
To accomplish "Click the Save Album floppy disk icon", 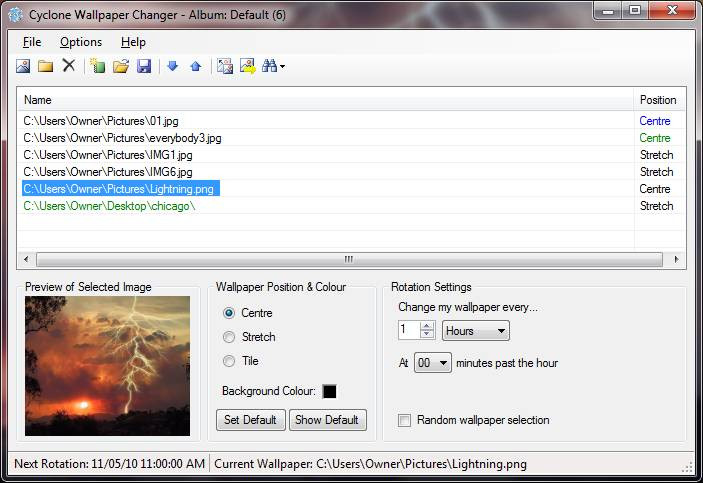I will click(x=144, y=66).
